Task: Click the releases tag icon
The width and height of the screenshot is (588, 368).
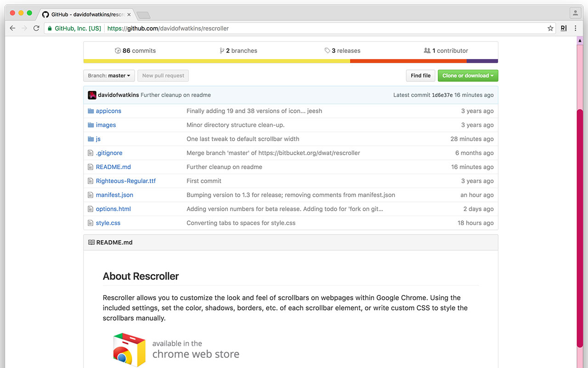Action: (x=327, y=51)
